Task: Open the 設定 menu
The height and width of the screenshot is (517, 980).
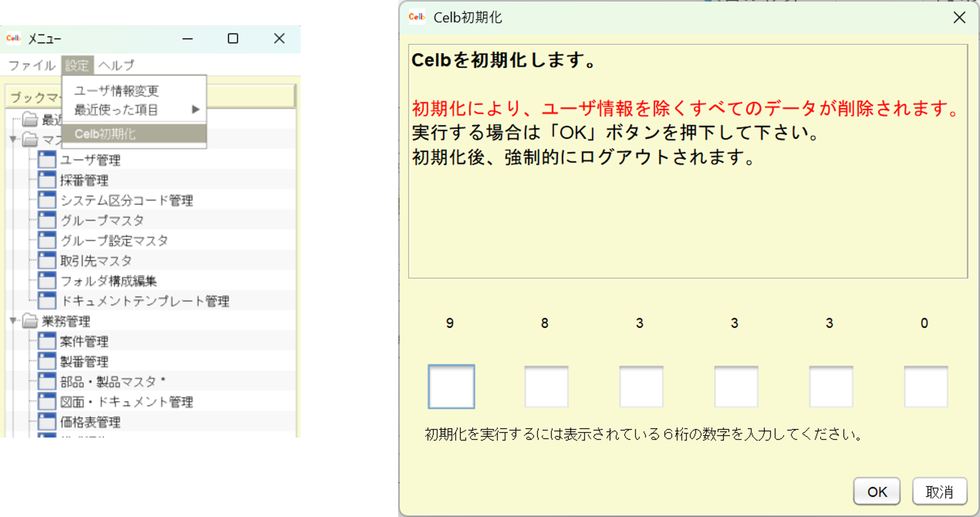Action: (x=77, y=65)
